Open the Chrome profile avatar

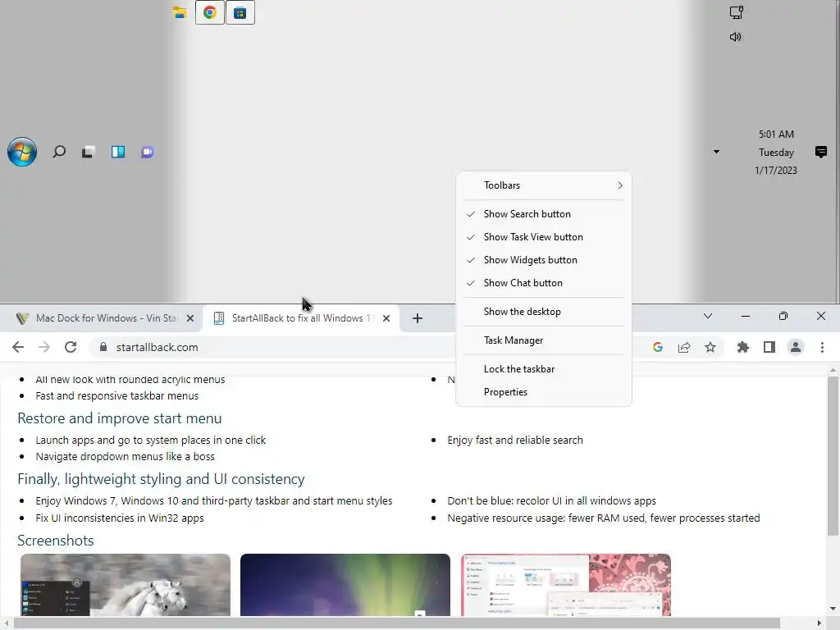tap(796, 347)
